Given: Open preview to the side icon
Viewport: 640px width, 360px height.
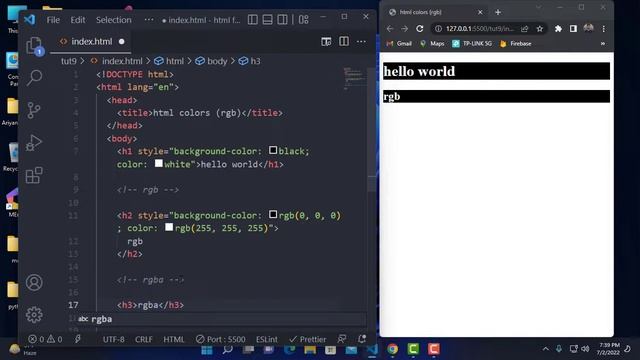Looking at the screenshot, I should click(326, 42).
